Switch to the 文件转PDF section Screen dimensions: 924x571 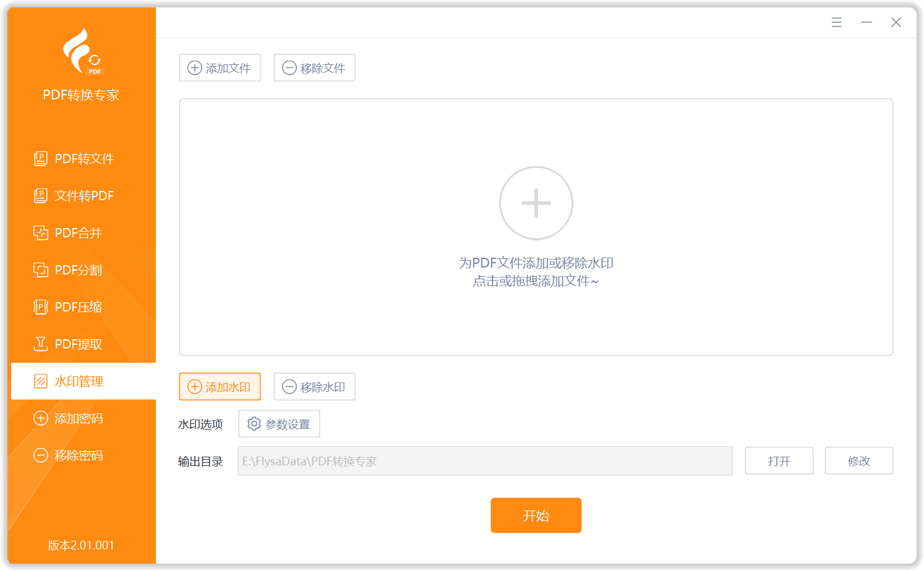[x=82, y=196]
